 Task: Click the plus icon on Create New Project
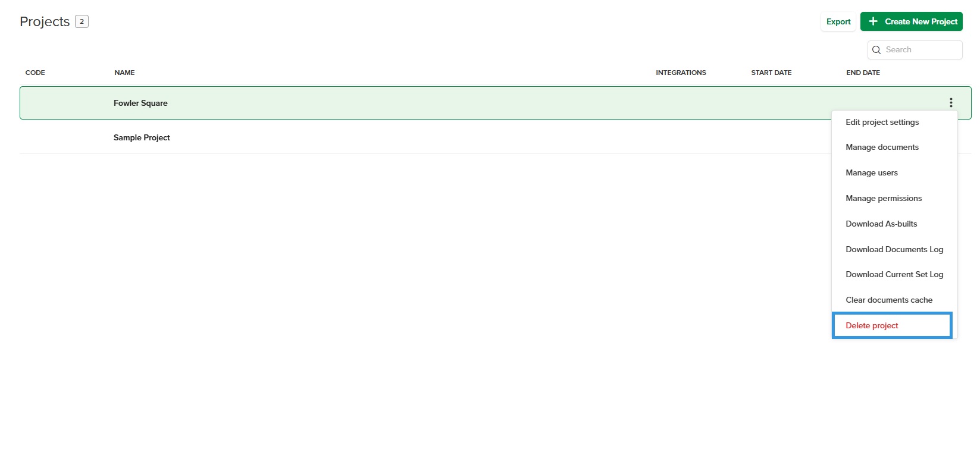[x=873, y=21]
